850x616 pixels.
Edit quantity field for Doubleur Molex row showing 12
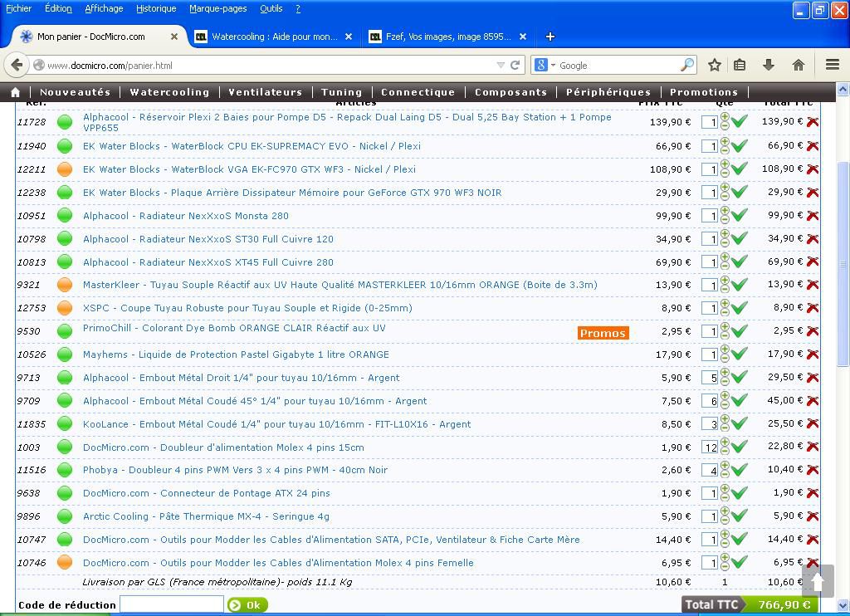(710, 447)
